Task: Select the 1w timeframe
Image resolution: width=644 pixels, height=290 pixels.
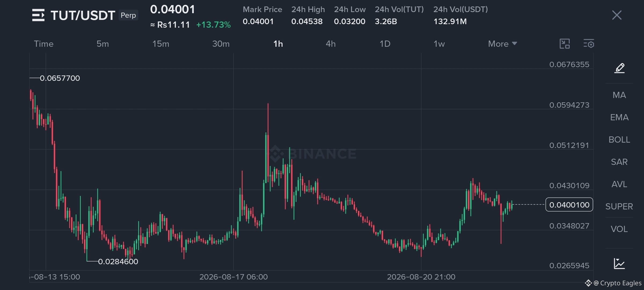Action: coord(439,44)
